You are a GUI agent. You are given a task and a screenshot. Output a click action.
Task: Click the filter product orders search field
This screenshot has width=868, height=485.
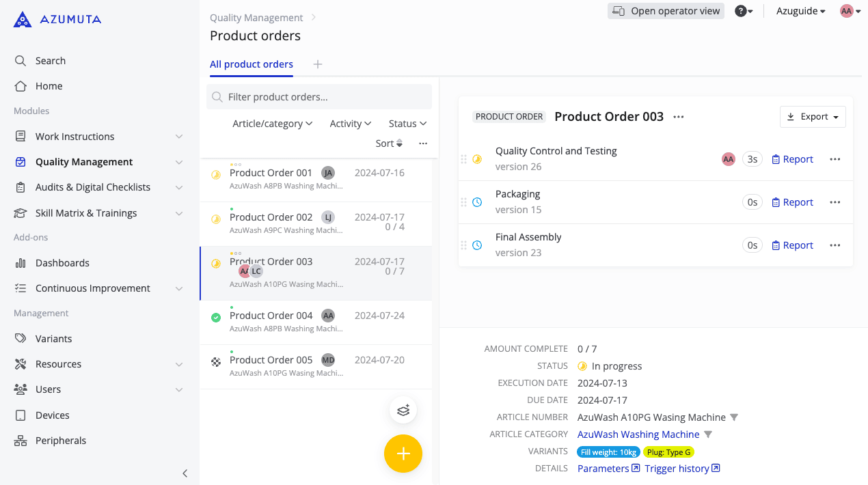[x=319, y=96]
